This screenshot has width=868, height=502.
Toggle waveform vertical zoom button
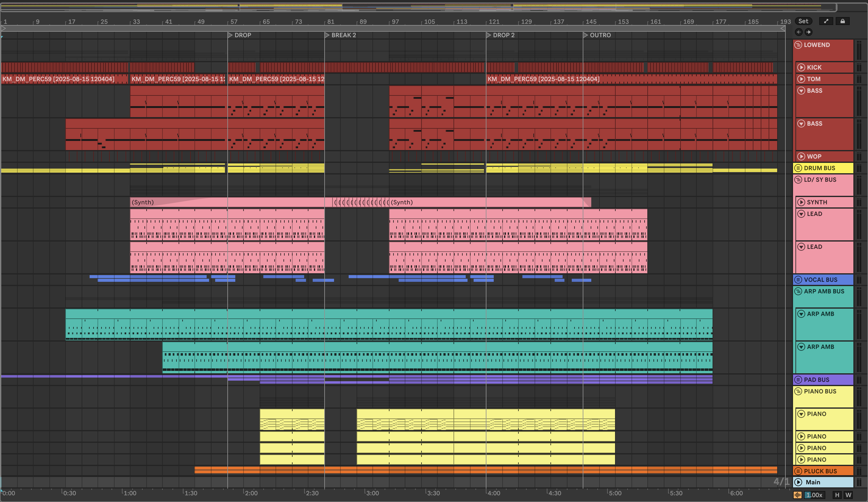[x=797, y=495]
